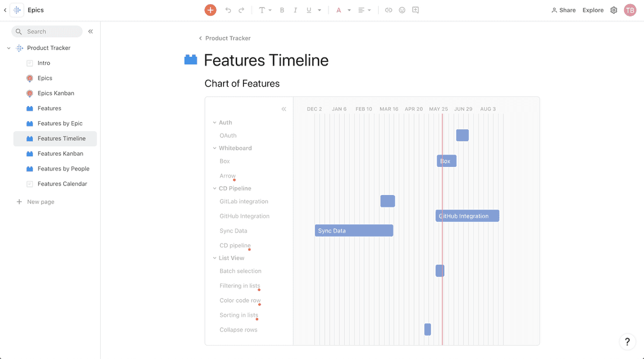Open the help question mark
644x359 pixels.
coord(627,342)
